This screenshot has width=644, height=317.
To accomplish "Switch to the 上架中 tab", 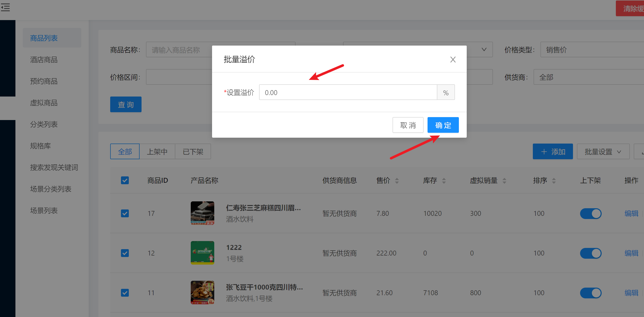I will click(157, 151).
